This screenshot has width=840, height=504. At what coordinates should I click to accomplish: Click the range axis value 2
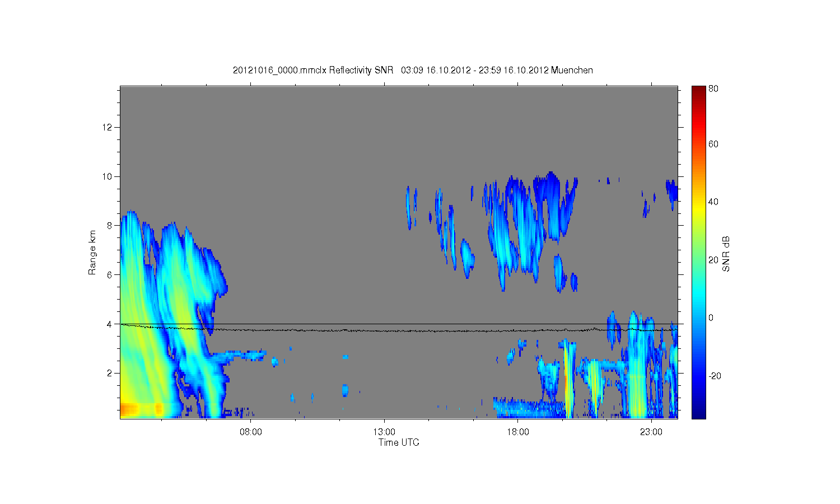click(110, 373)
